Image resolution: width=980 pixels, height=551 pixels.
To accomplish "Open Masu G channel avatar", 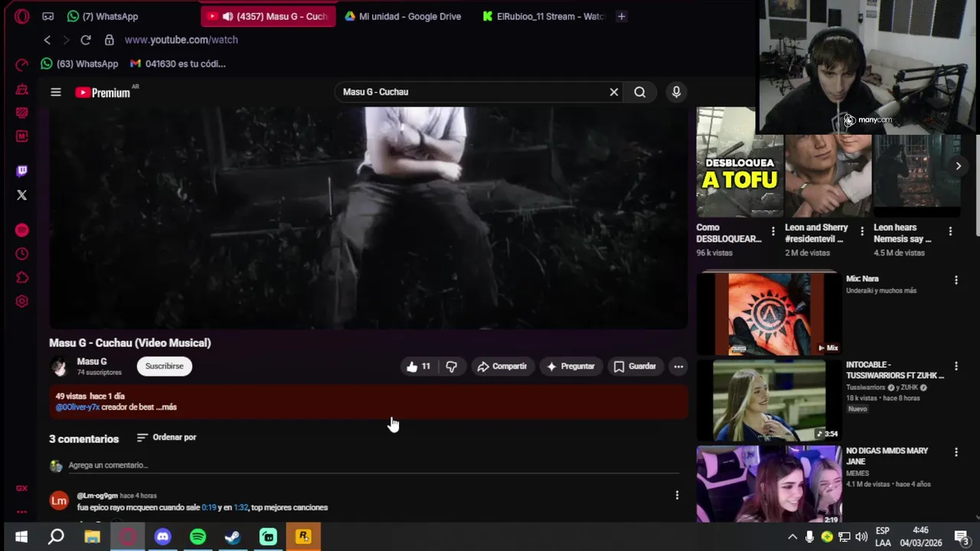I will 59,367.
